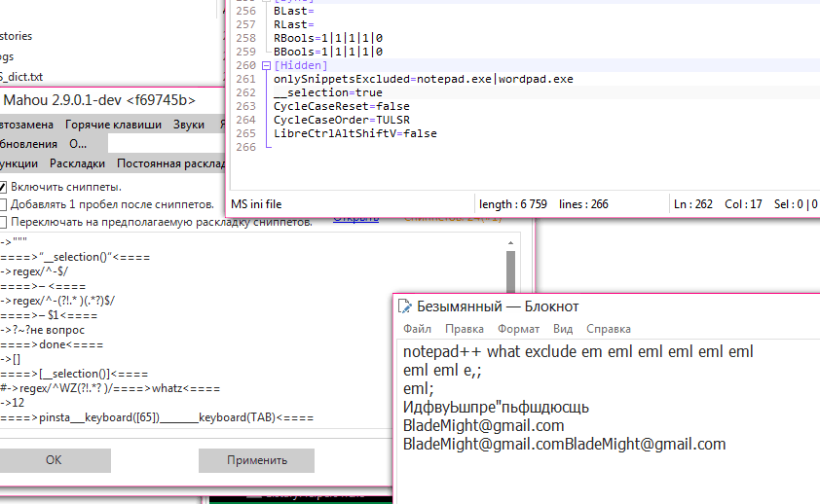The image size is (820, 504).
Task: Select the 'stories' item in the left panel
Action: pos(17,36)
